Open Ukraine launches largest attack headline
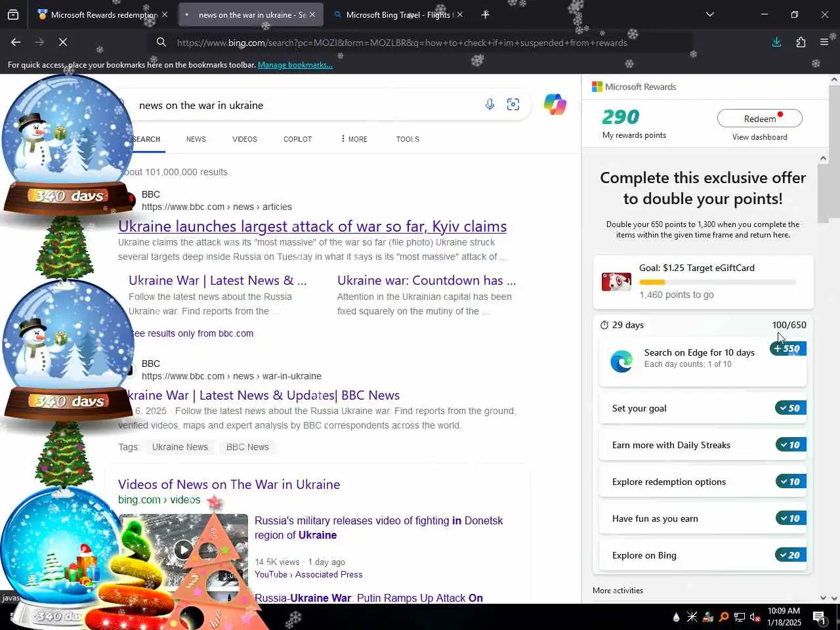840x630 pixels. click(312, 226)
